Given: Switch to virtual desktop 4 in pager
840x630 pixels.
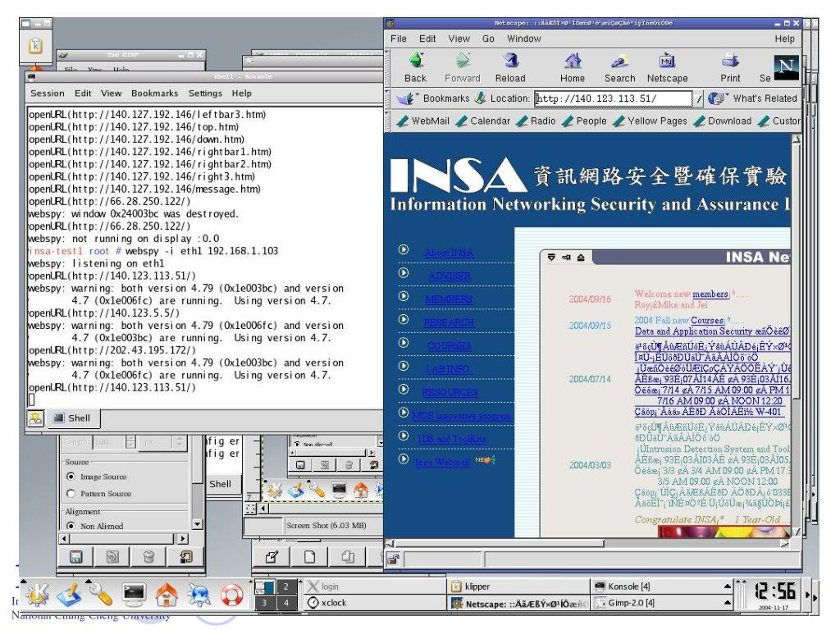Looking at the screenshot, I should 286,603.
